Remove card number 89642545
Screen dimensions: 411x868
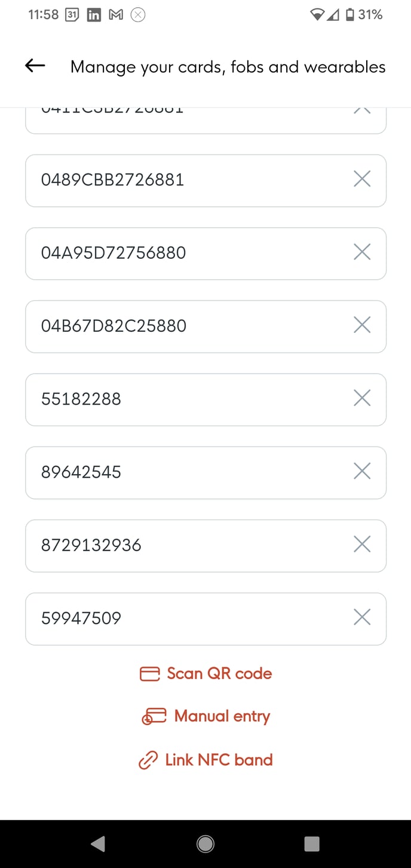coord(362,471)
